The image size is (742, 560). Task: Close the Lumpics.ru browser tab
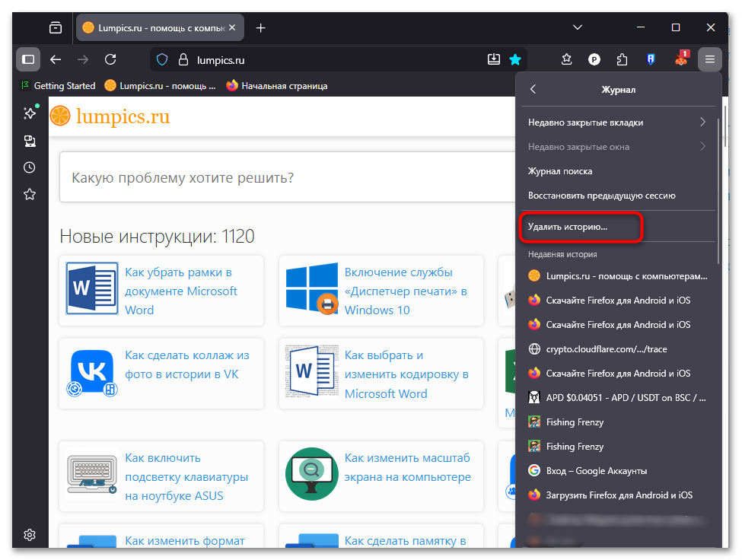pyautogui.click(x=232, y=28)
